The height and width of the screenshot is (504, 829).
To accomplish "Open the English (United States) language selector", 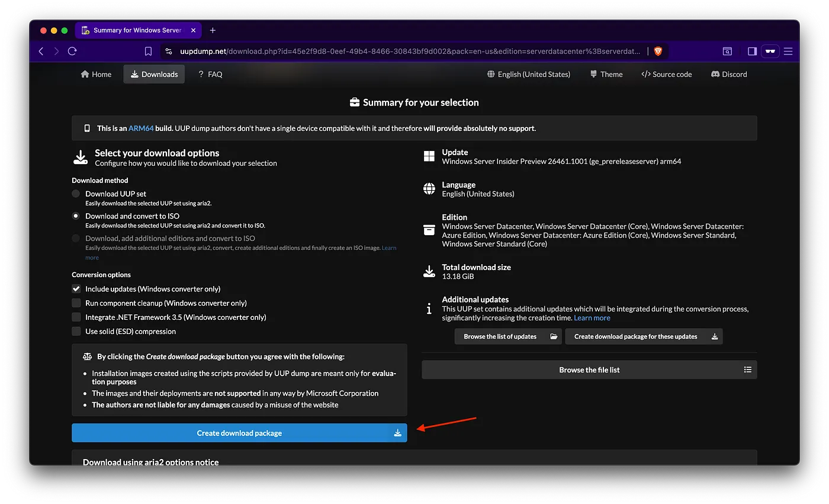I will pos(528,74).
